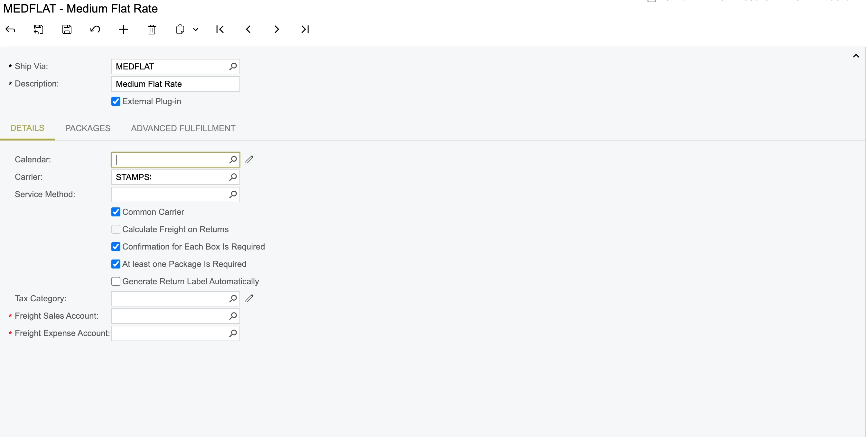Viewport: 868px width, 437px height.
Task: Click the Description input field
Action: coord(175,84)
